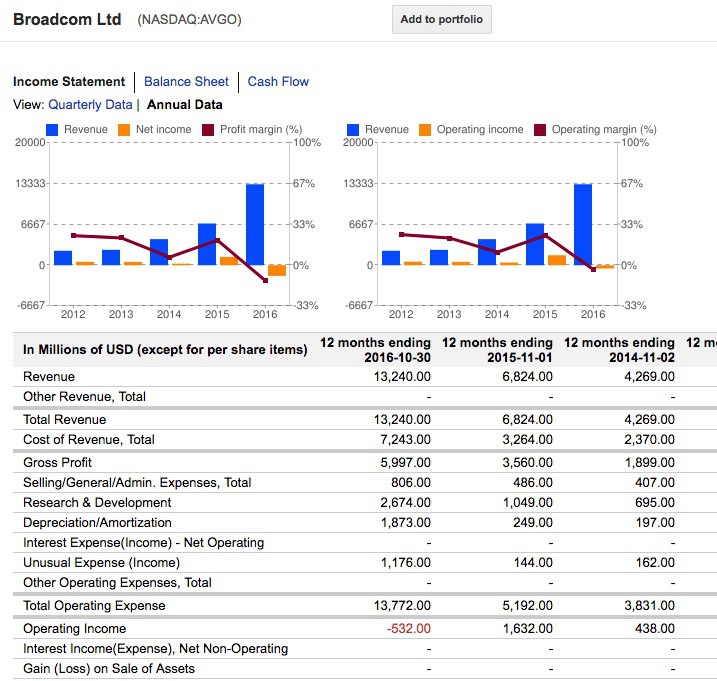The image size is (717, 681).
Task: Click the 2015 operating income orange bar
Action: click(556, 260)
